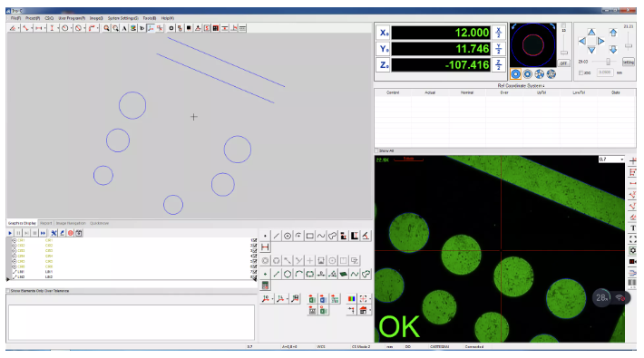Click the letter A text tool in toolbar
Image resolution: width=644 pixels, height=358 pixels.
point(124,28)
